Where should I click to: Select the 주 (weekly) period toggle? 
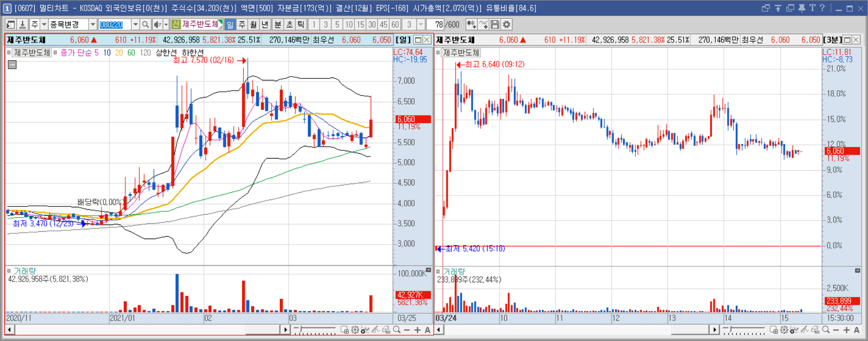[x=242, y=24]
